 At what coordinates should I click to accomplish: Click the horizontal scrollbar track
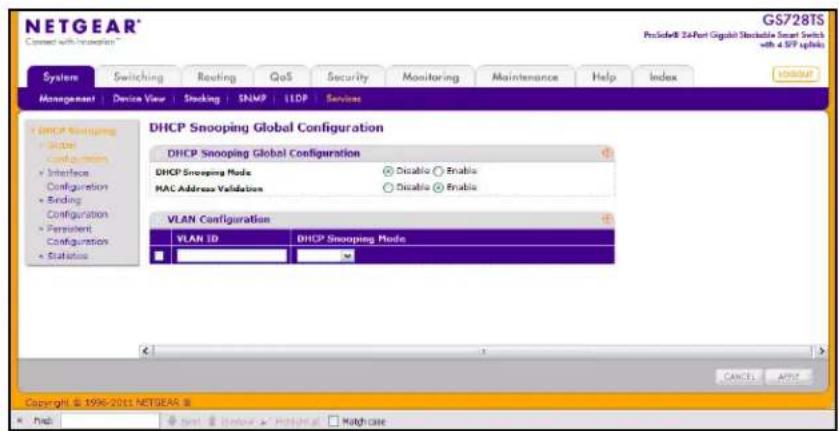point(483,352)
